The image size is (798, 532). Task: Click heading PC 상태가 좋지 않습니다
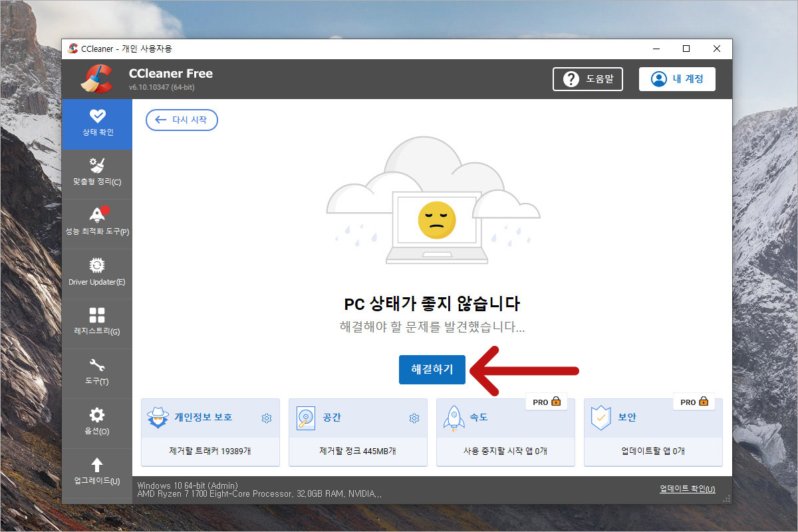point(432,305)
